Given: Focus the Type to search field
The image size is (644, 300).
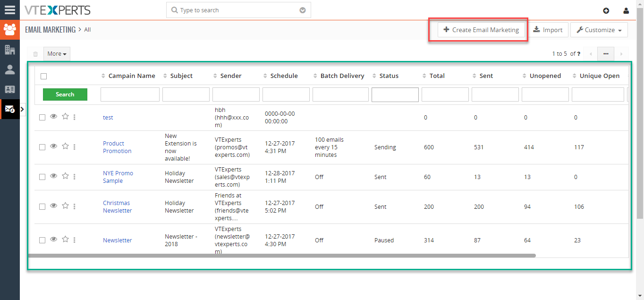Looking at the screenshot, I should pos(238,10).
